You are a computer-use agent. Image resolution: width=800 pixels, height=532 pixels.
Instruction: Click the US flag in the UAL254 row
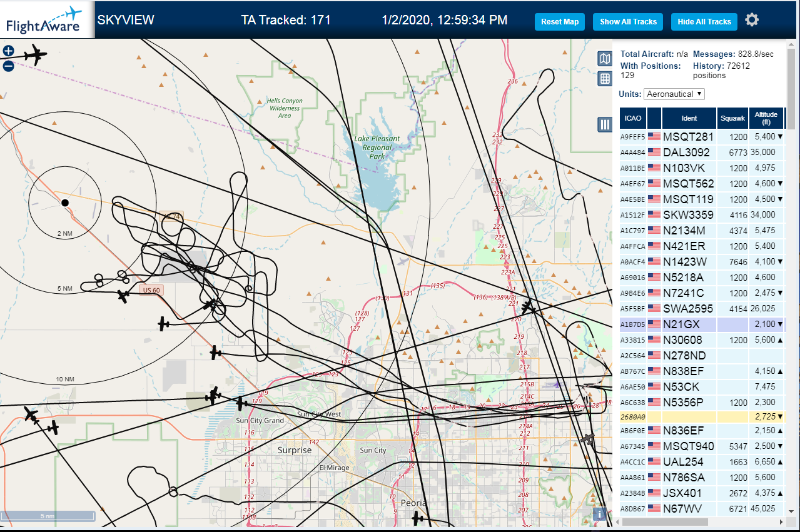pyautogui.click(x=654, y=461)
